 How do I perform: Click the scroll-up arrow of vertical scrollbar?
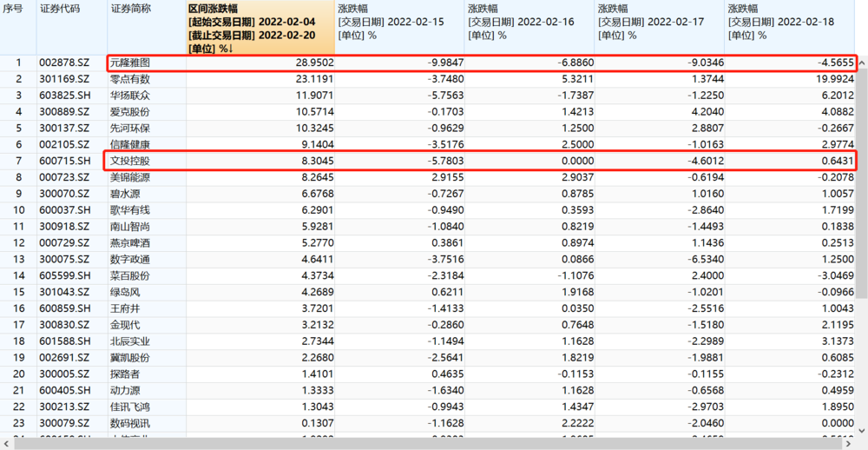tap(862, 63)
